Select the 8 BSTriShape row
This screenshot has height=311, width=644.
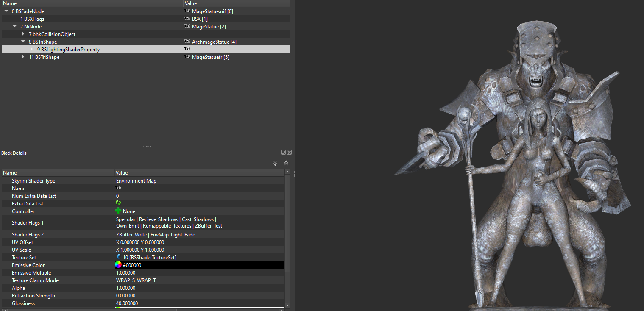click(146, 42)
